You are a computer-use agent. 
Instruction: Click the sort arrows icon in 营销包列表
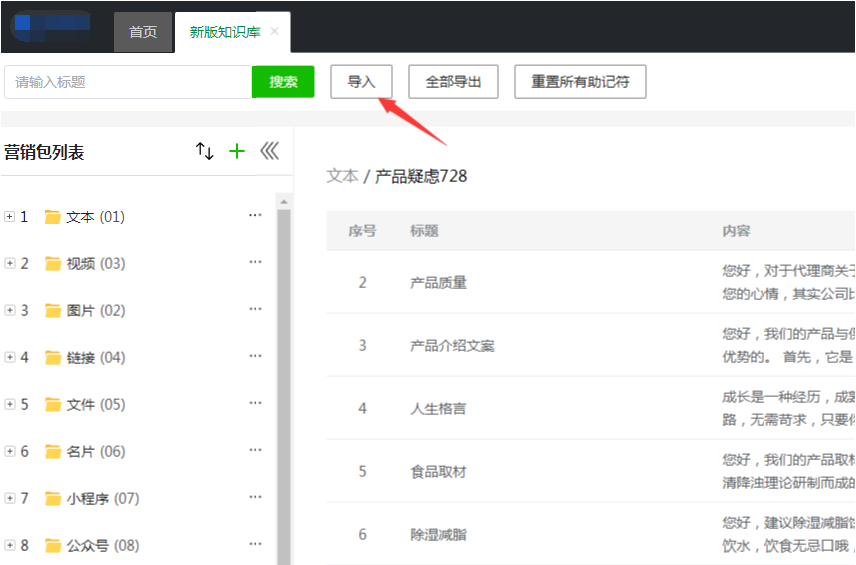(x=204, y=151)
